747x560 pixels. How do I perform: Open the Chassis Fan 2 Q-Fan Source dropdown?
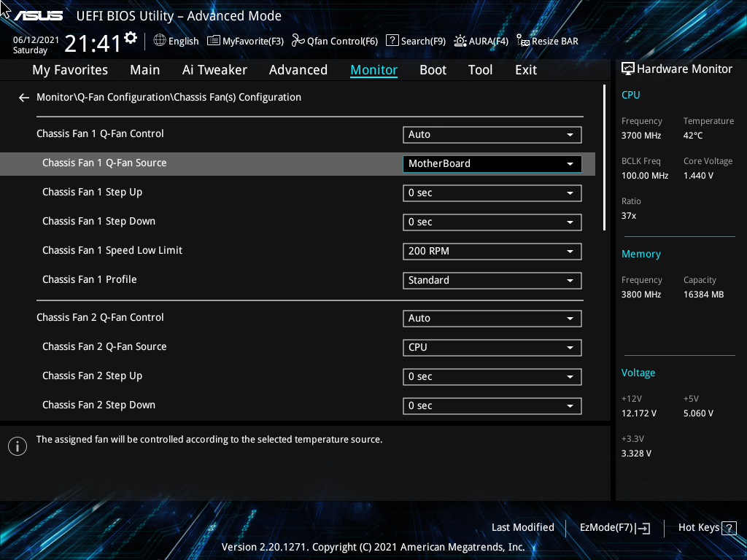pyautogui.click(x=492, y=348)
